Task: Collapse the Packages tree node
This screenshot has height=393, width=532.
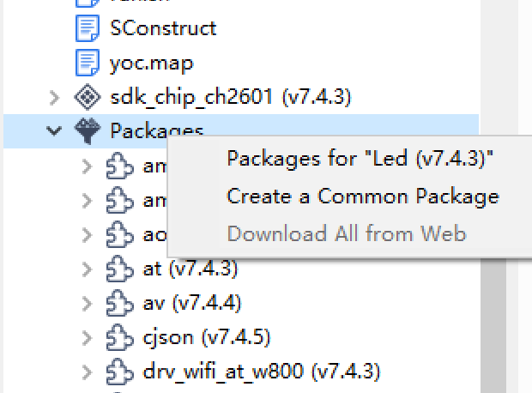Action: 54,130
